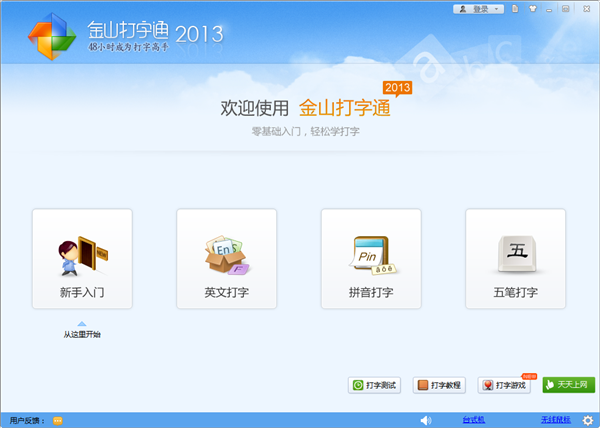Mute sound with the speaker icon
Image resolution: width=600 pixels, height=428 pixels.
pyautogui.click(x=426, y=420)
